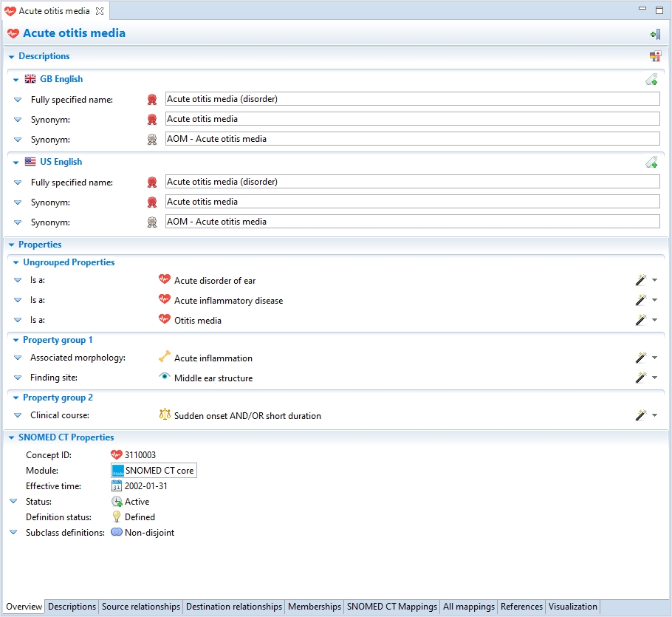Click add description icon in GB English
This screenshot has height=617, width=672.
pyautogui.click(x=651, y=80)
